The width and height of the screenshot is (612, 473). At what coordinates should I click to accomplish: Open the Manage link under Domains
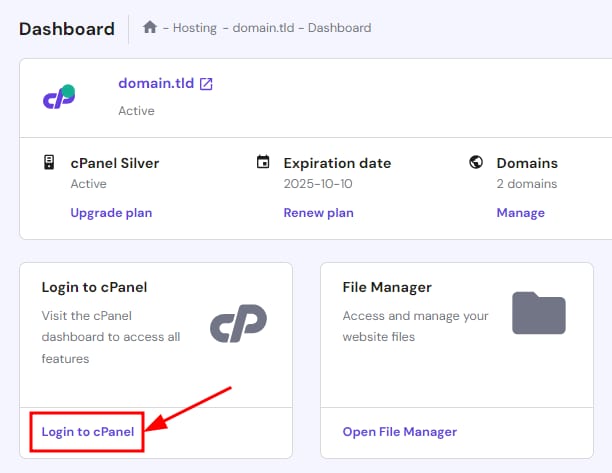coord(520,213)
